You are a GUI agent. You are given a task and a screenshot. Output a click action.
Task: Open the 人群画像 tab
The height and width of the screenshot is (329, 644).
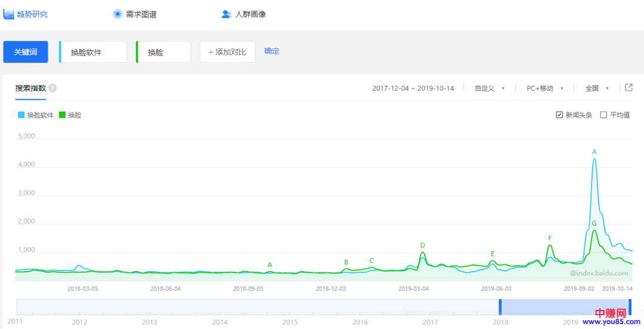coord(250,14)
